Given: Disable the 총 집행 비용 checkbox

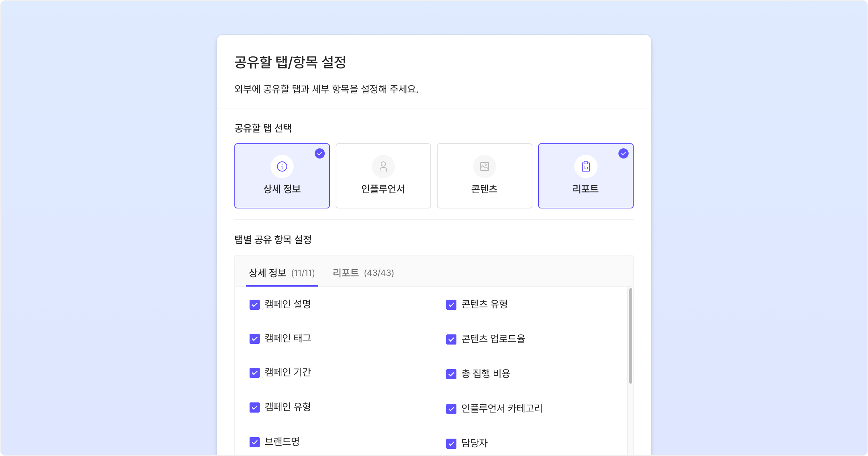Looking at the screenshot, I should (x=451, y=374).
